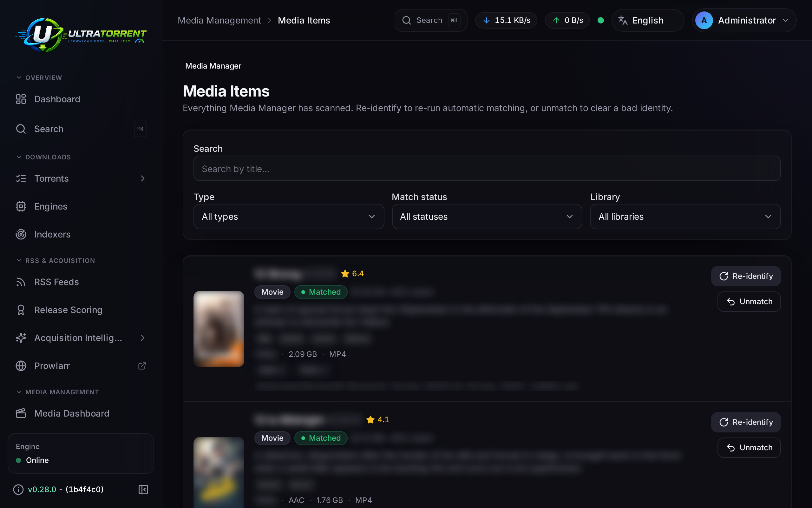This screenshot has width=812, height=508.
Task: Unmatch the 6.4 rated movie
Action: [749, 302]
